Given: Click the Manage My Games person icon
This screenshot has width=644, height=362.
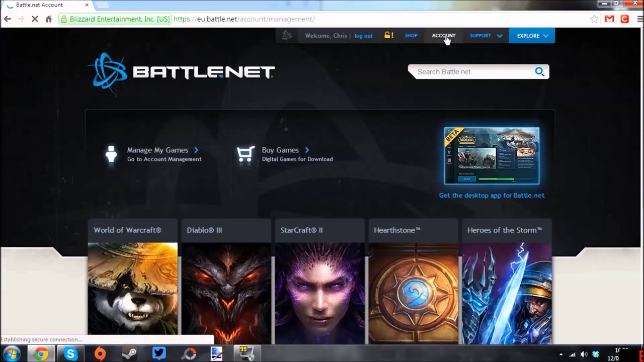Looking at the screenshot, I should (x=111, y=154).
